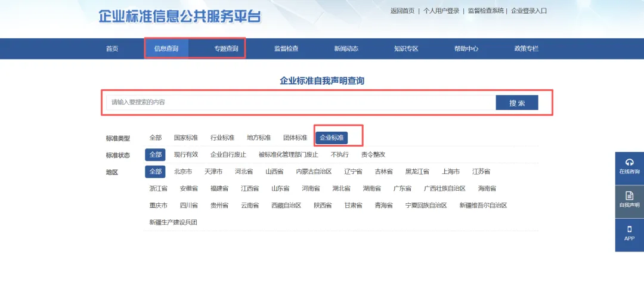Viewport: 644px width, 289px height.
Task: Select 被标准化管理部门废止 status filter
Action: click(289, 155)
